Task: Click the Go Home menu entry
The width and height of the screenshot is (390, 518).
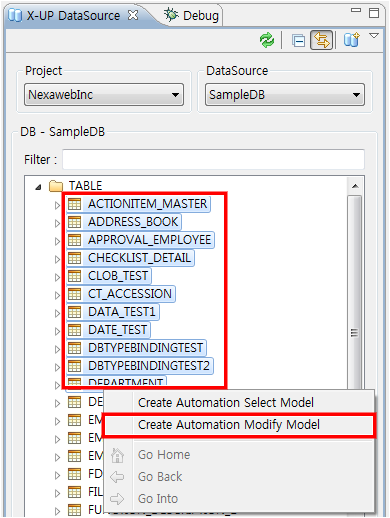Action: 164,455
